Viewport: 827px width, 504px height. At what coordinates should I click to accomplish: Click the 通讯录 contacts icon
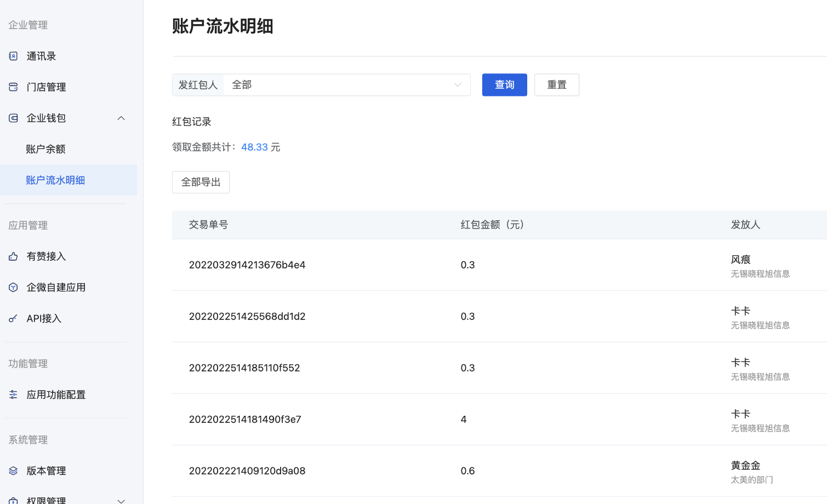(x=13, y=56)
